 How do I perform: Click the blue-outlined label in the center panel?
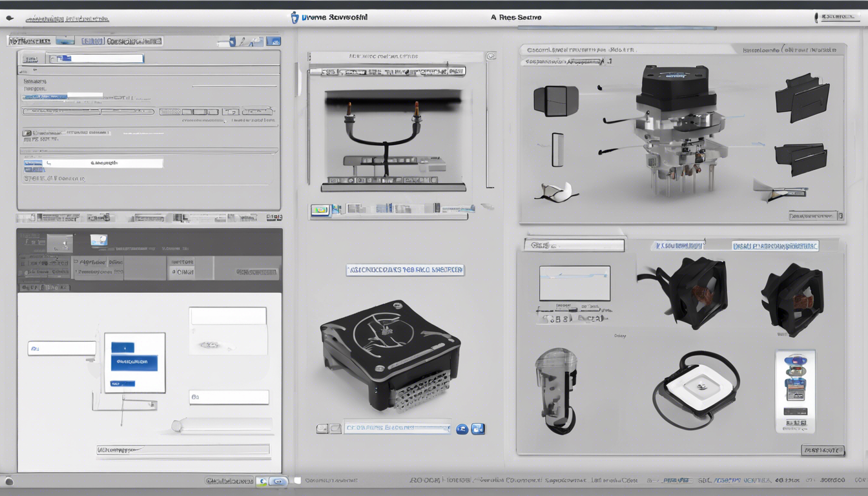coord(405,270)
